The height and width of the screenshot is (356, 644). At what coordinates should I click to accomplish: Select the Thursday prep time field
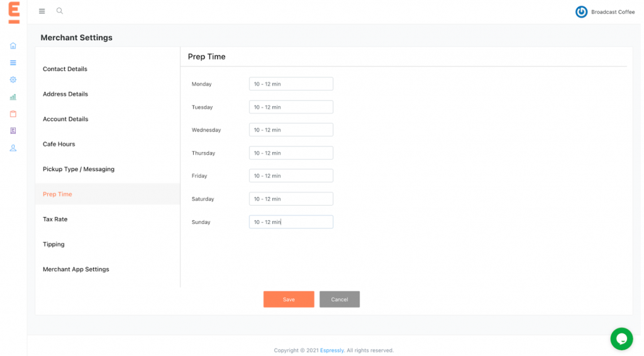(291, 153)
